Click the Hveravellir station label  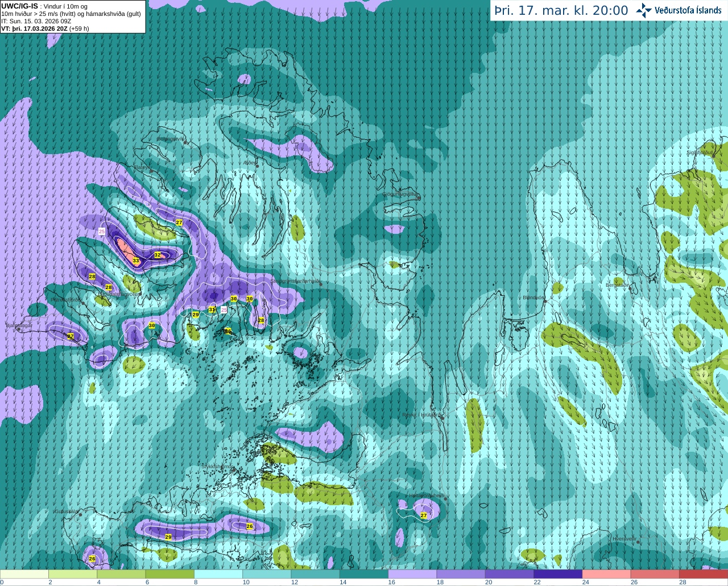624,538
